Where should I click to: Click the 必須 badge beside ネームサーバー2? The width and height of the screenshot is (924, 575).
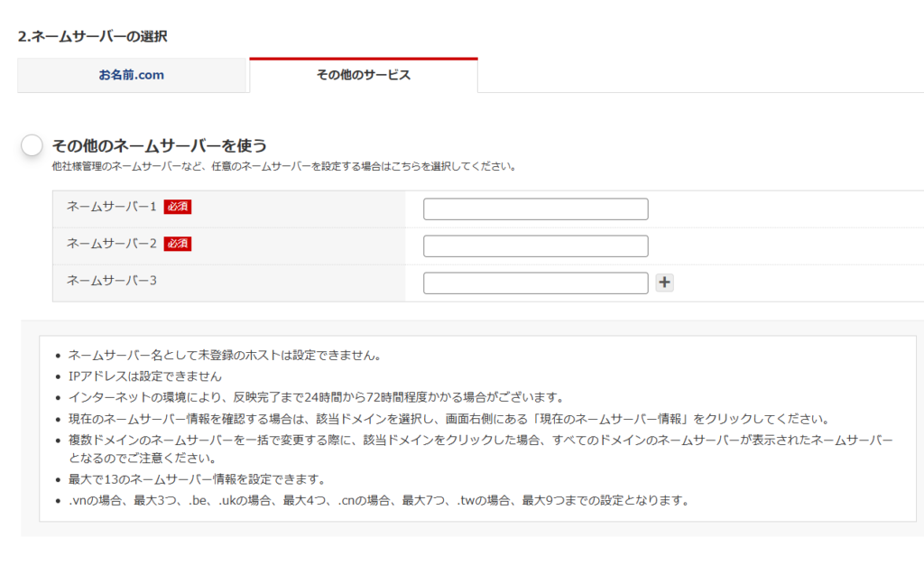click(178, 244)
